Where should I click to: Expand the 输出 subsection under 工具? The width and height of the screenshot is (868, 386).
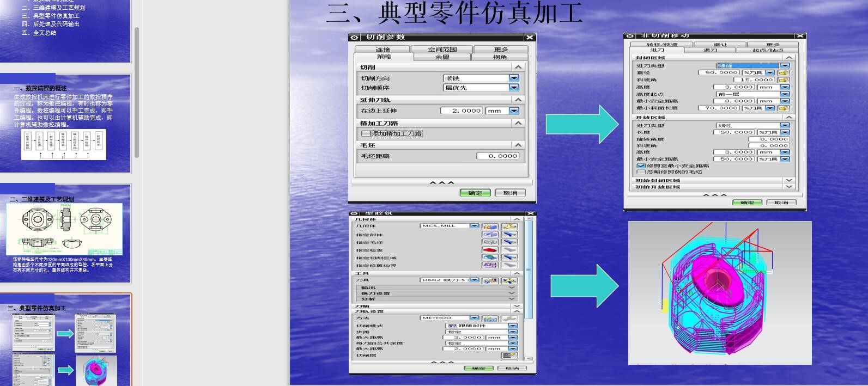(512, 287)
